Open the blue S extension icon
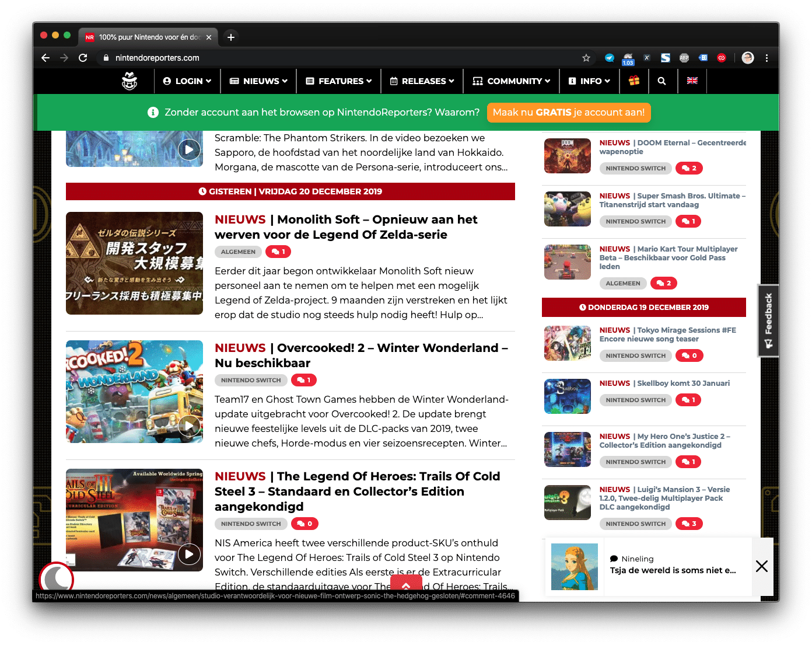The height and width of the screenshot is (645, 812). click(x=666, y=58)
